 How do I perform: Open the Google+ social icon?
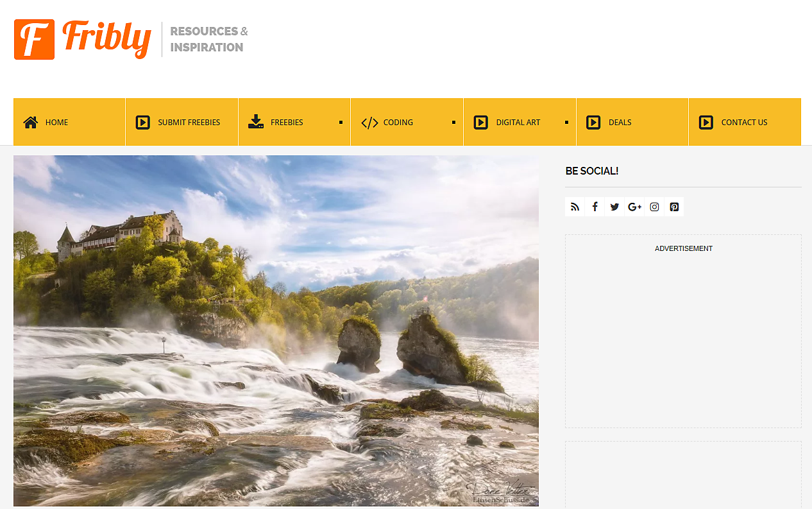pyautogui.click(x=634, y=206)
